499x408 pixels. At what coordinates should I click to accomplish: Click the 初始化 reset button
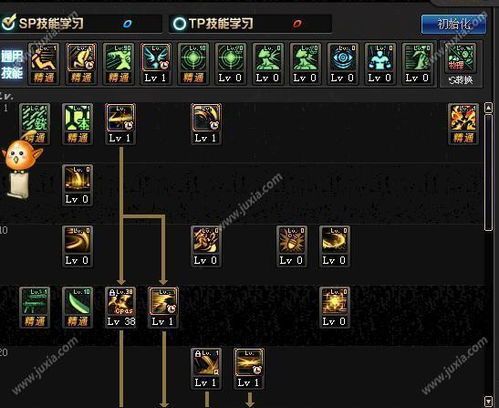(x=453, y=24)
